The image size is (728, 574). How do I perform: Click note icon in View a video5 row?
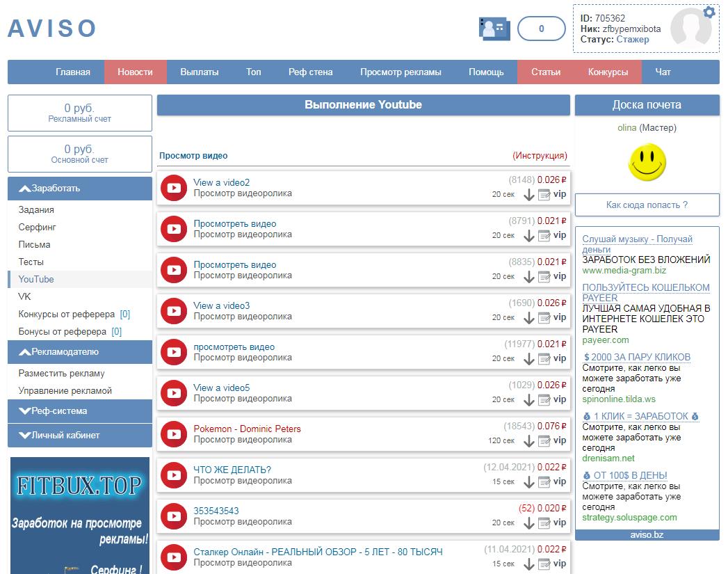(544, 400)
